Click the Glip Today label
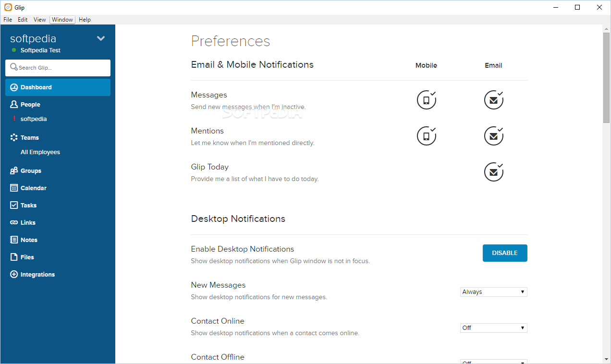611x364 pixels. (210, 167)
